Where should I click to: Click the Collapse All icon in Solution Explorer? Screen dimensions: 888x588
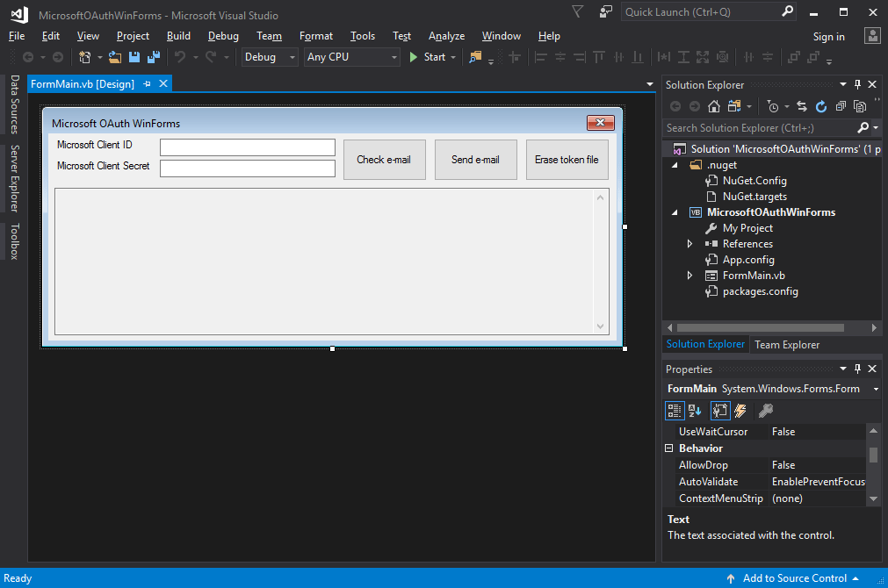click(x=841, y=106)
